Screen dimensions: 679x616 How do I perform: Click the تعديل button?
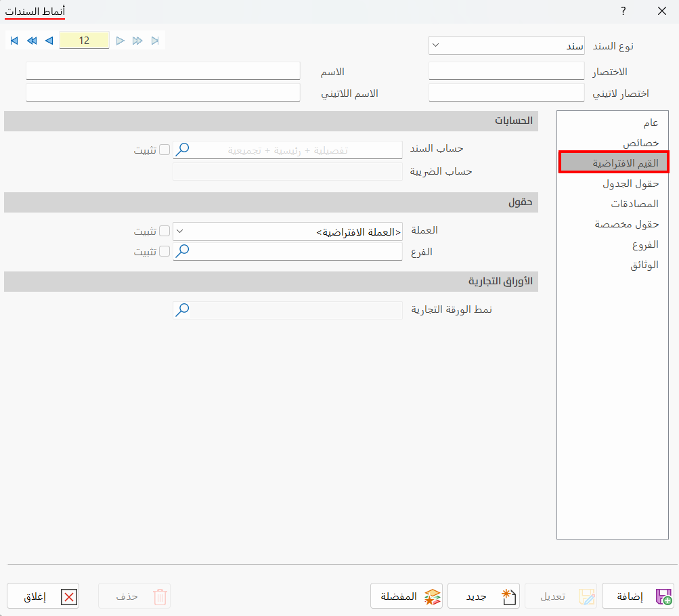pos(561,596)
